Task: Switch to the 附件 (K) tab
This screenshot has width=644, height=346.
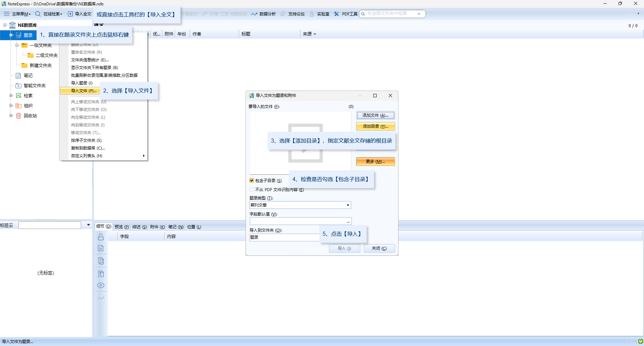Action: tap(157, 227)
